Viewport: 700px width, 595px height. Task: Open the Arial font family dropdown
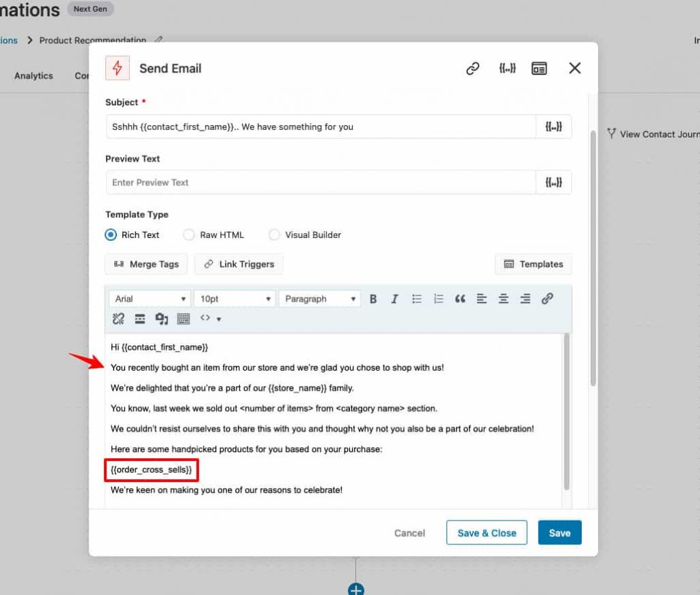pos(150,299)
